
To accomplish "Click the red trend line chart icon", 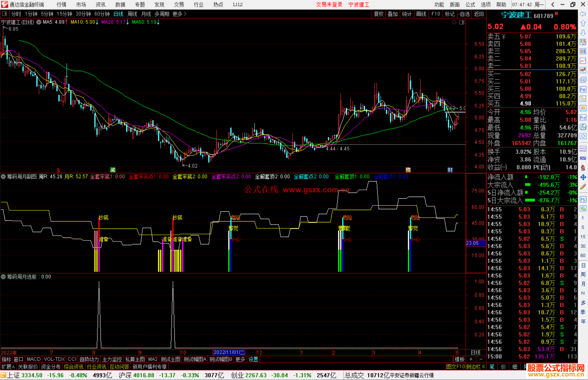I will pyautogui.click(x=583, y=61).
